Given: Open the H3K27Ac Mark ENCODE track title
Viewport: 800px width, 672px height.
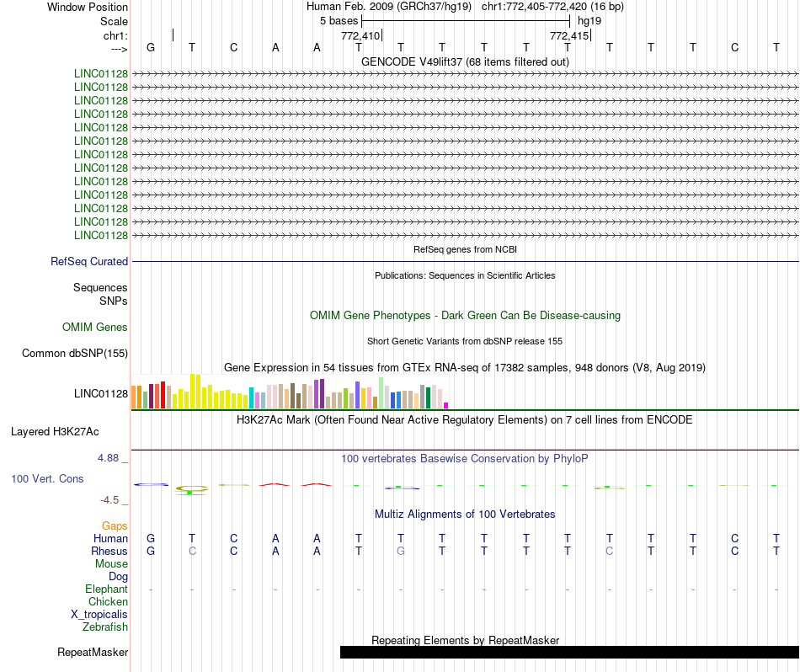Looking at the screenshot, I should click(465, 420).
